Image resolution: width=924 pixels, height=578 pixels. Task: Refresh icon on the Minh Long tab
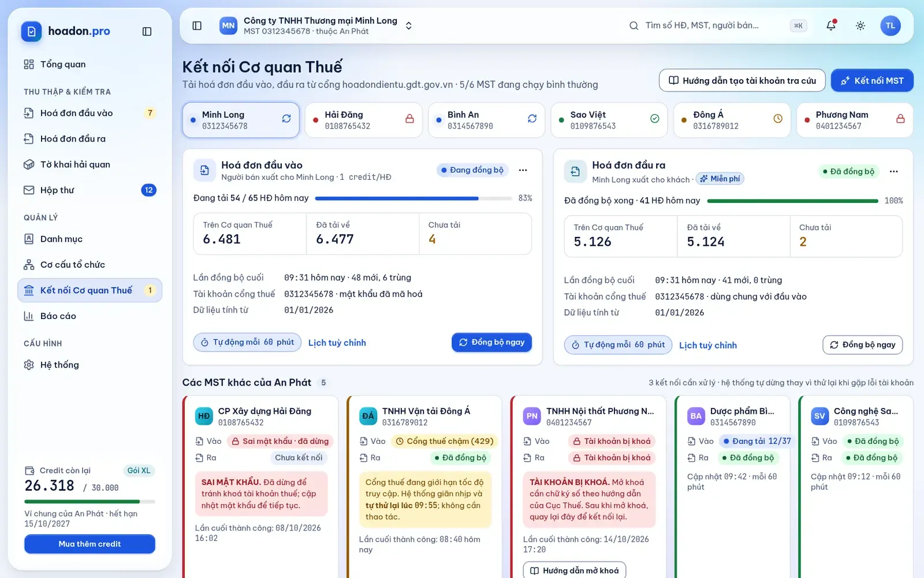coord(286,118)
